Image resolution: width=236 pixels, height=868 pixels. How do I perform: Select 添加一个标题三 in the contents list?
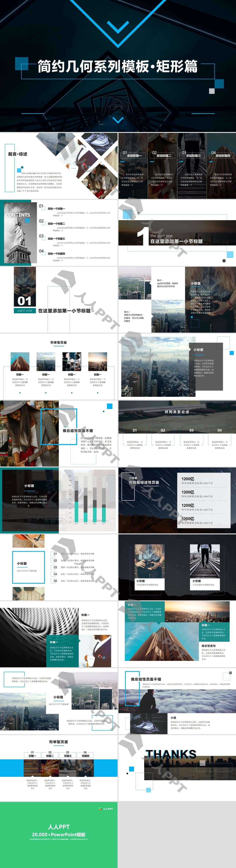56,238
